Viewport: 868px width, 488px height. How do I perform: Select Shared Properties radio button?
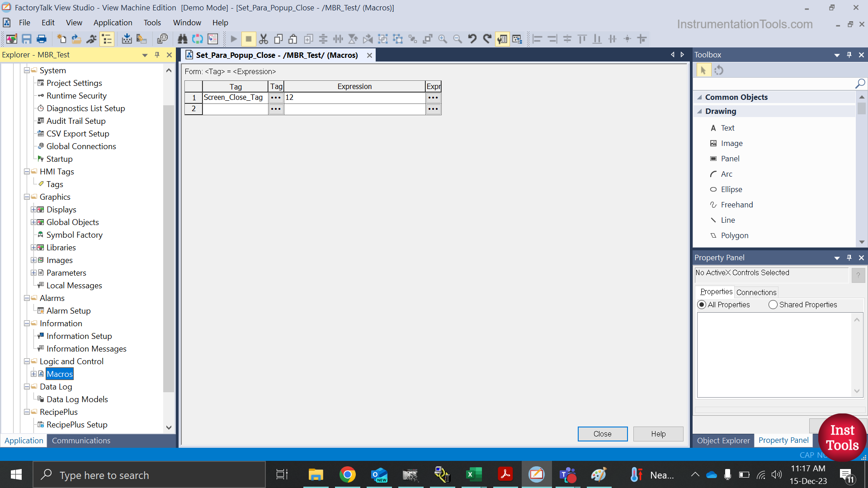pyautogui.click(x=772, y=305)
